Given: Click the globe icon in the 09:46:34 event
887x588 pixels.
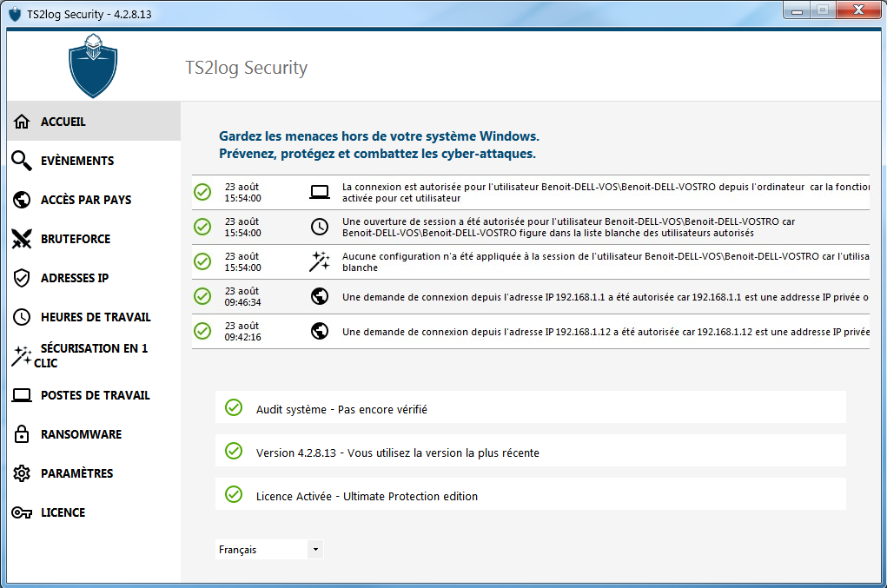Looking at the screenshot, I should point(320,296).
